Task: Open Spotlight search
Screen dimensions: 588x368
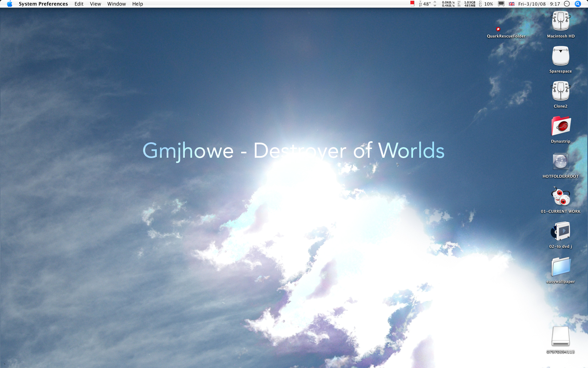Action: point(578,4)
